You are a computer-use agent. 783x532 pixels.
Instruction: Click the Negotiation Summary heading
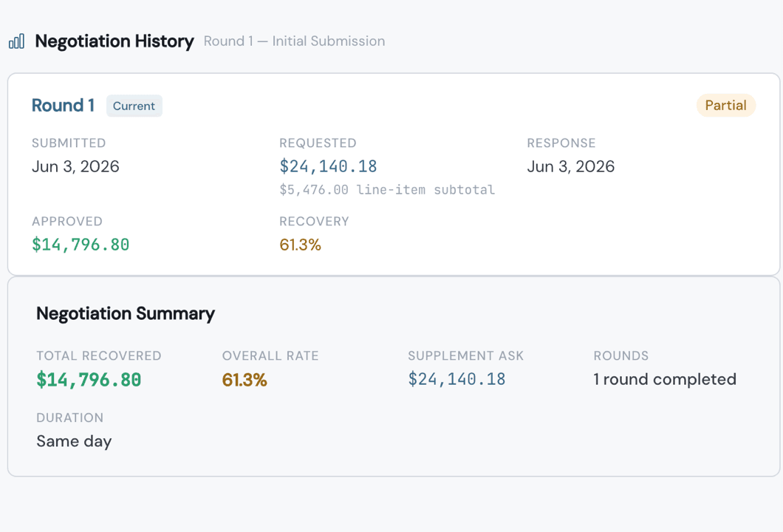click(126, 314)
